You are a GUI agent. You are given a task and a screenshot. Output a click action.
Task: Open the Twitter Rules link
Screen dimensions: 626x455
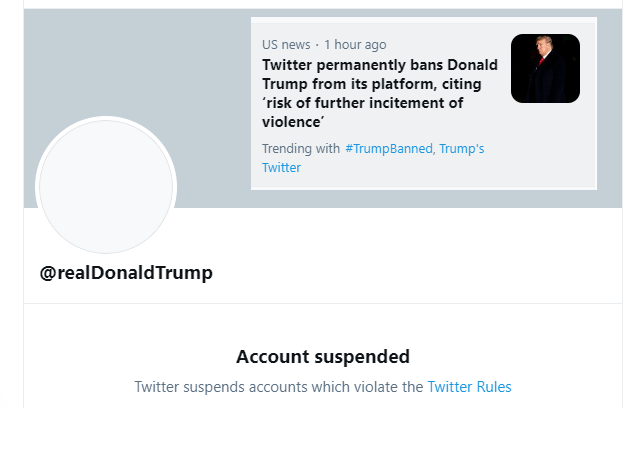(x=469, y=387)
